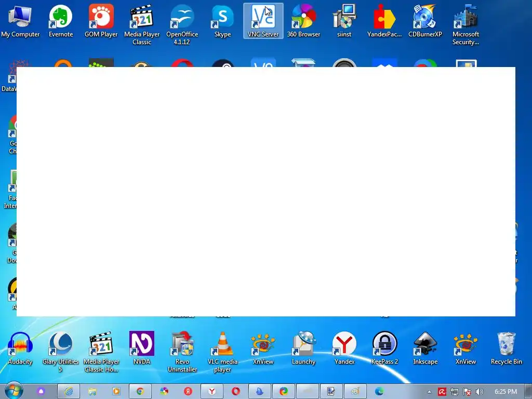Click the red Я Yandex taskbar icon
This screenshot has width=532, height=399.
[x=188, y=392]
